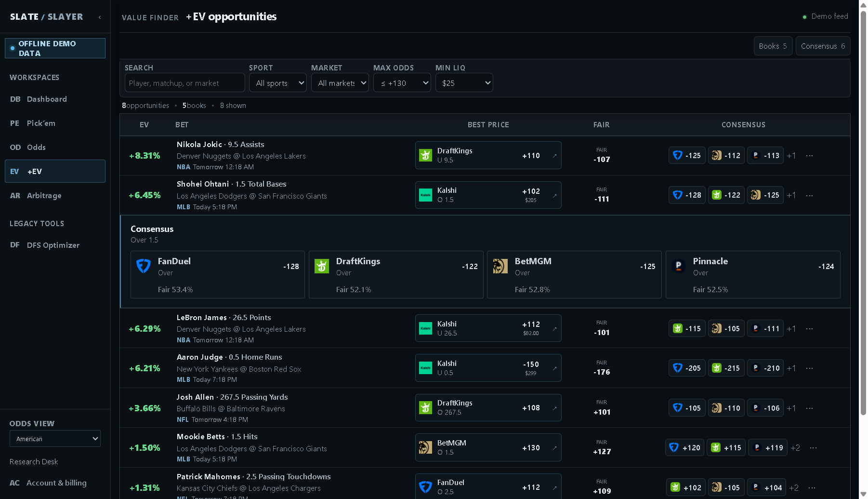The image size is (868, 499).
Task: Collapse the sidebar with the chevron arrow
Action: [100, 17]
